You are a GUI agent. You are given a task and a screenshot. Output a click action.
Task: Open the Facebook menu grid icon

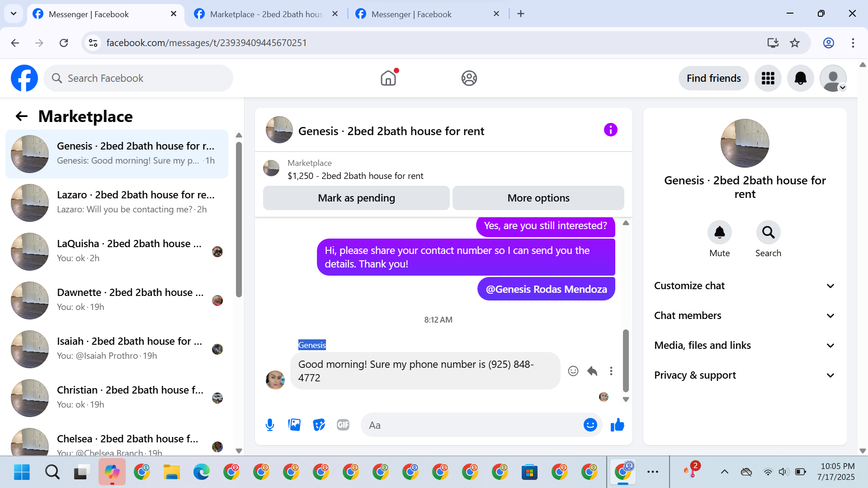point(768,78)
